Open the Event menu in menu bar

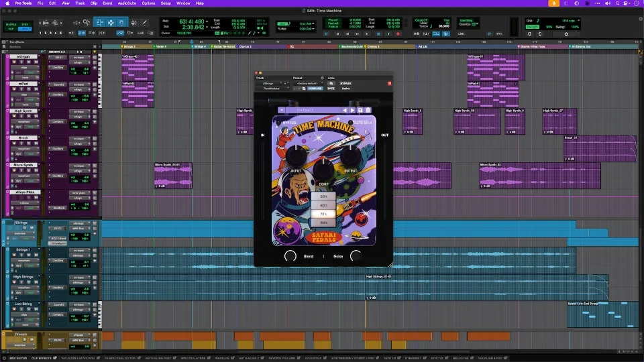(x=107, y=3)
